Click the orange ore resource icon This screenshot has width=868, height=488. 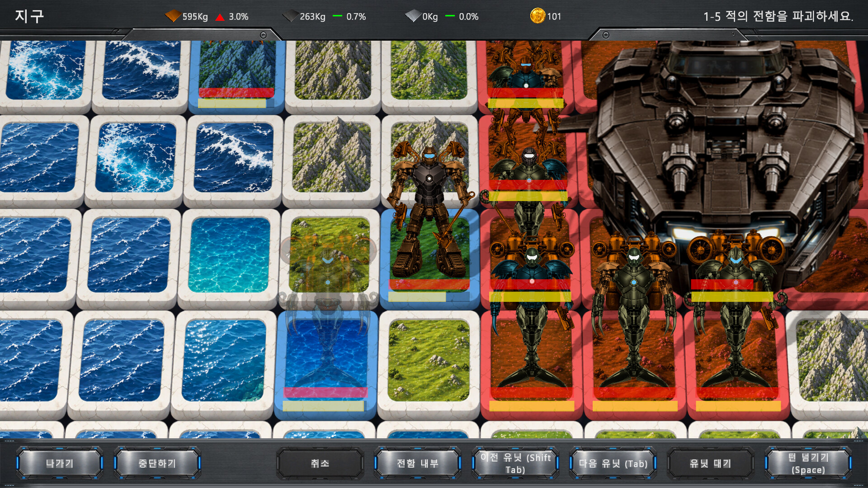[172, 16]
